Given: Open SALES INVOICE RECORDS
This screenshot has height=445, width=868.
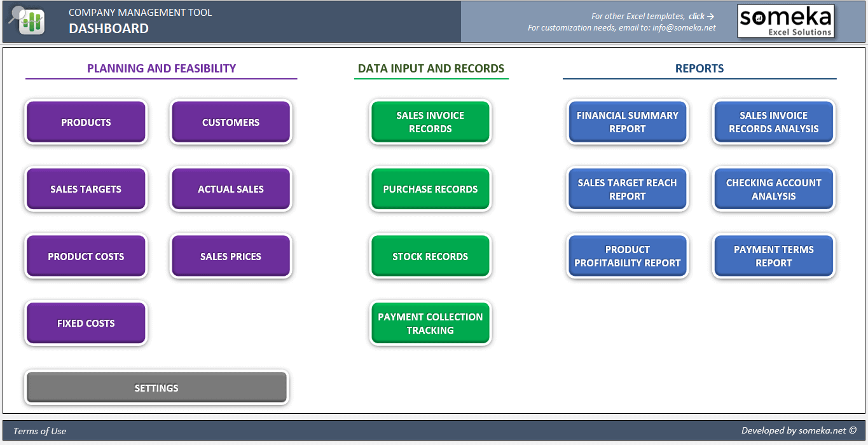Looking at the screenshot, I should coord(430,122).
